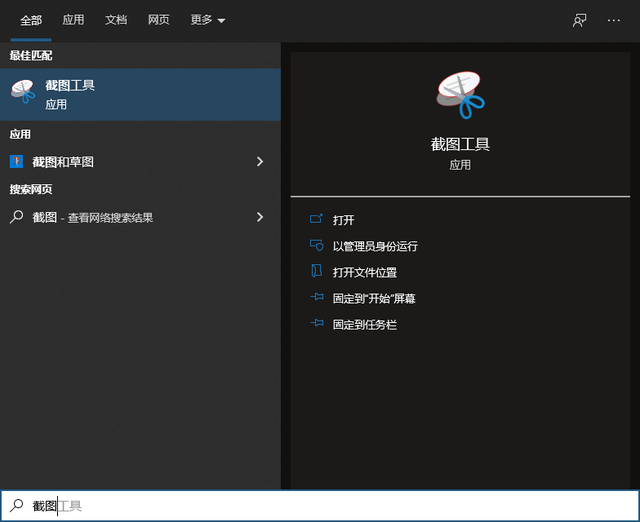
Task: Click the 截图和草图 result label
Action: [63, 162]
